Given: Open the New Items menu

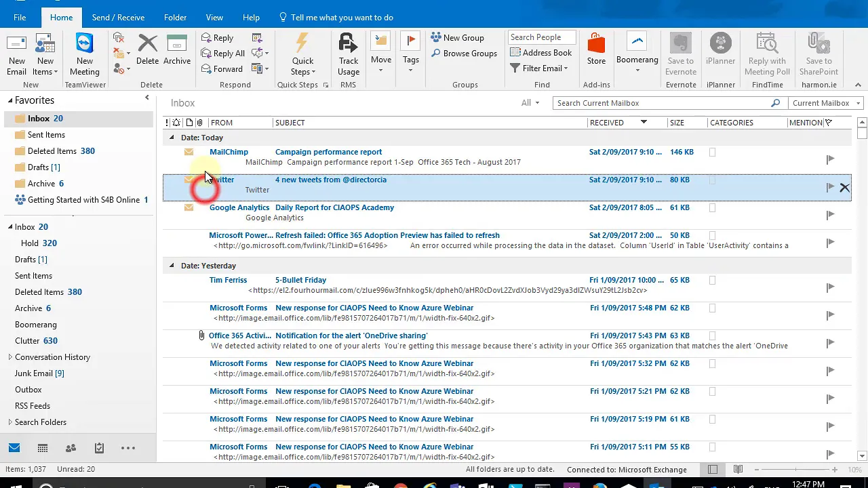Looking at the screenshot, I should 45,55.
